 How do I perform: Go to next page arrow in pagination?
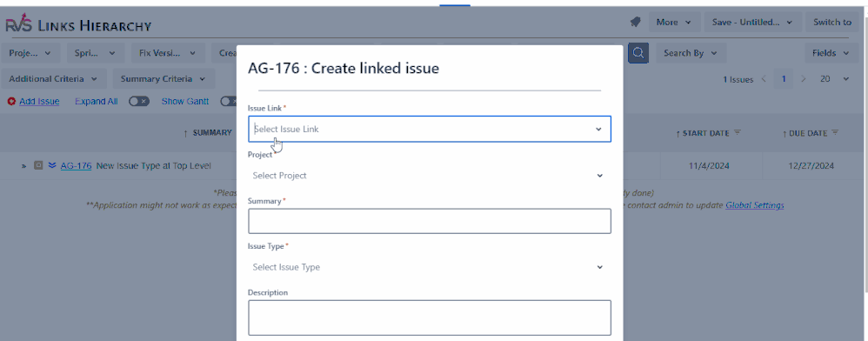pos(804,79)
